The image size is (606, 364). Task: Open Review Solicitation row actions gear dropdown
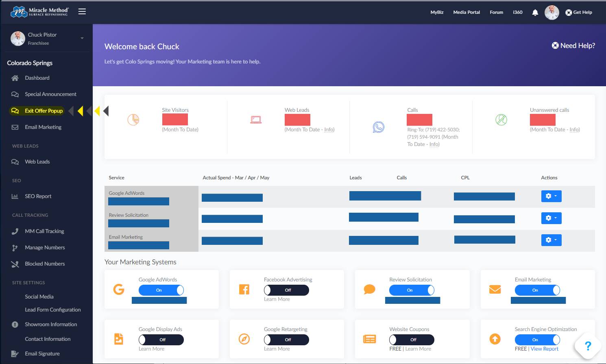[x=551, y=218]
